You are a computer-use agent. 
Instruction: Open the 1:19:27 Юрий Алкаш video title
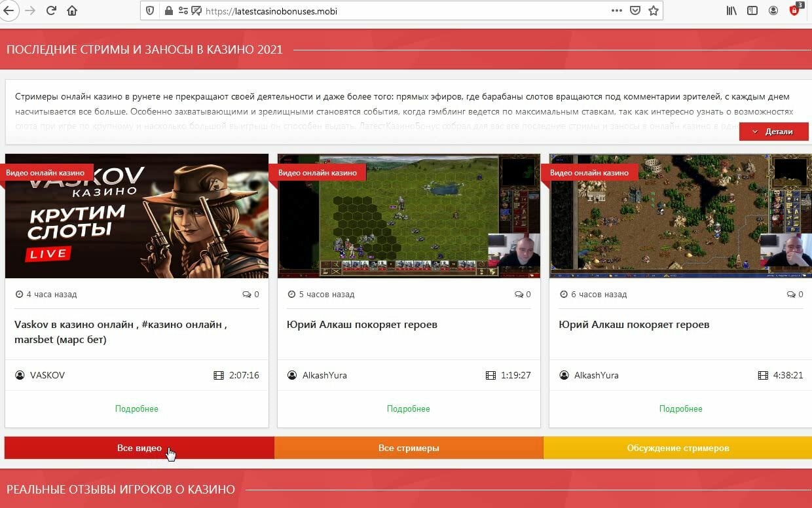(362, 325)
